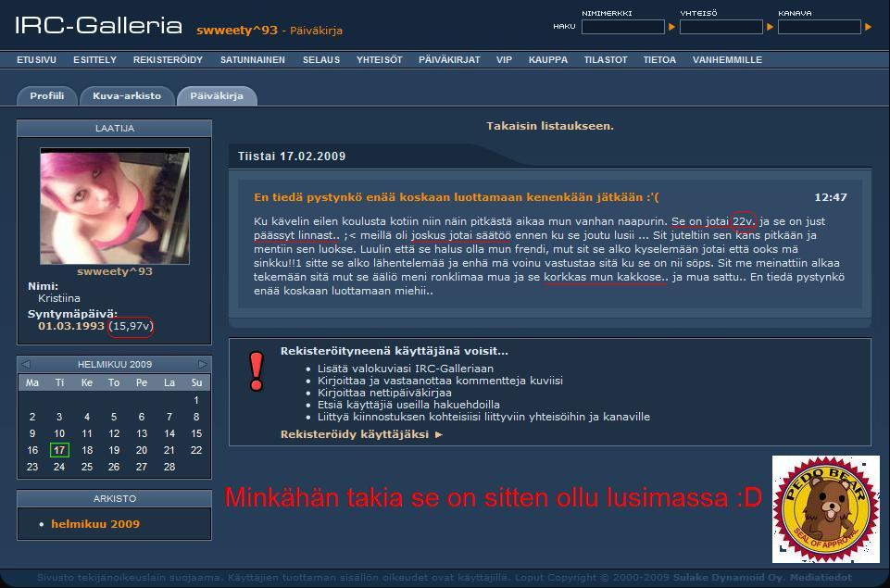The height and width of the screenshot is (588, 890).
Task: Click the birthdate 01.03.1993 link
Action: [x=71, y=326]
